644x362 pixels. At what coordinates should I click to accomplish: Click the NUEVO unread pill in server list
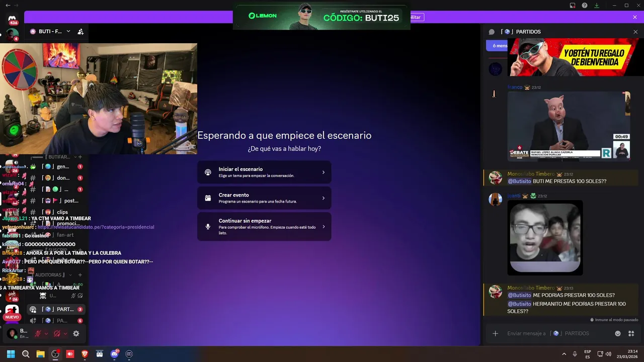tap(12, 317)
